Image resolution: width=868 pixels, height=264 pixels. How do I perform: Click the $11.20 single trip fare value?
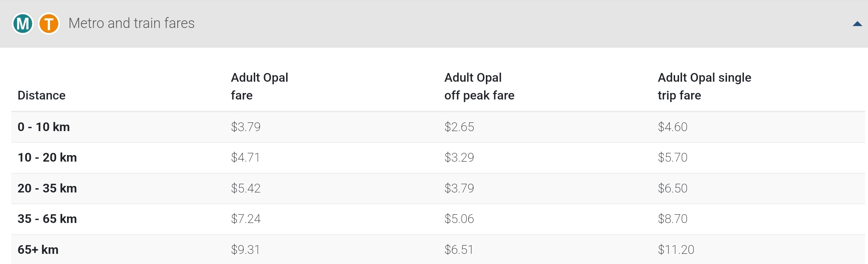[676, 249]
